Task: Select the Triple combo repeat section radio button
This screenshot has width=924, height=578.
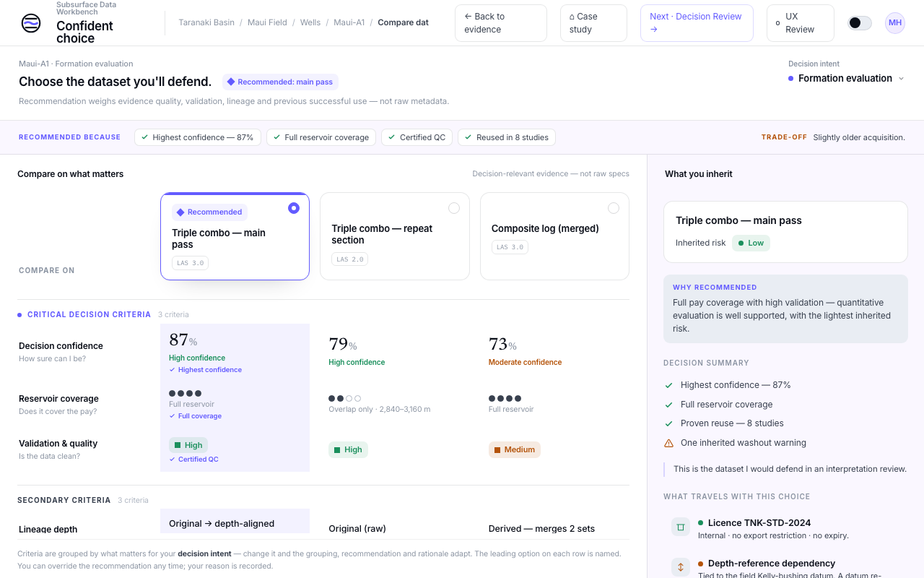Action: coord(454,208)
